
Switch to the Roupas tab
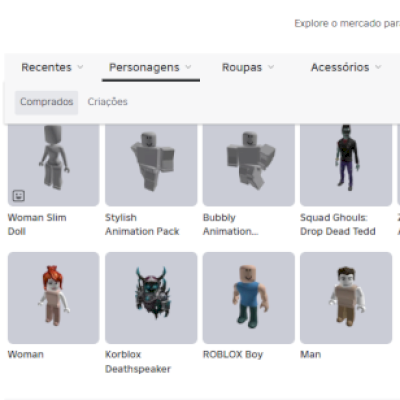click(242, 67)
